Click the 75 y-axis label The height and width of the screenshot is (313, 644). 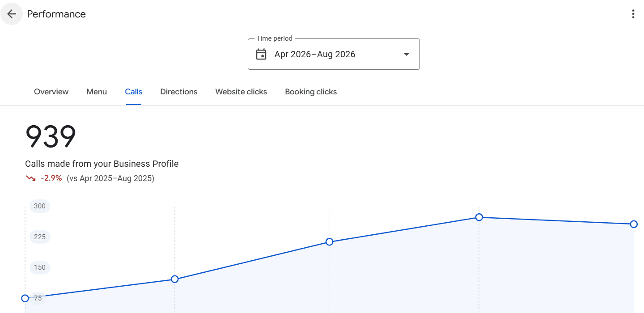click(38, 298)
